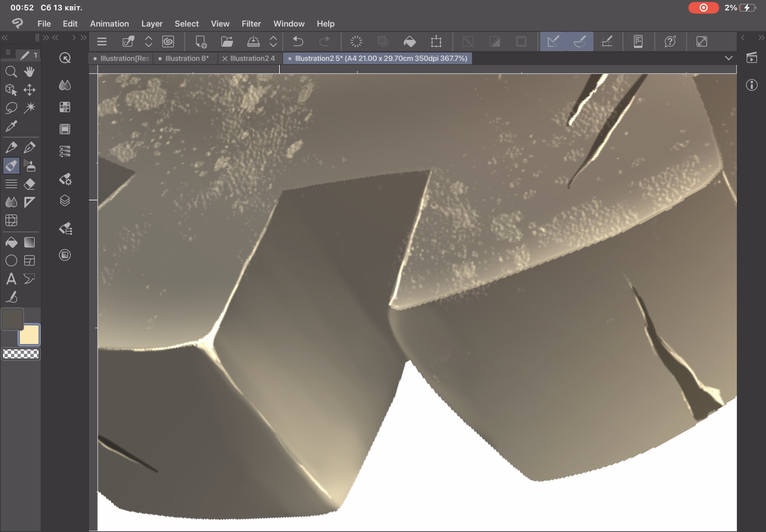
Task: Switch to the Illustration 8 tab
Action: [x=186, y=58]
